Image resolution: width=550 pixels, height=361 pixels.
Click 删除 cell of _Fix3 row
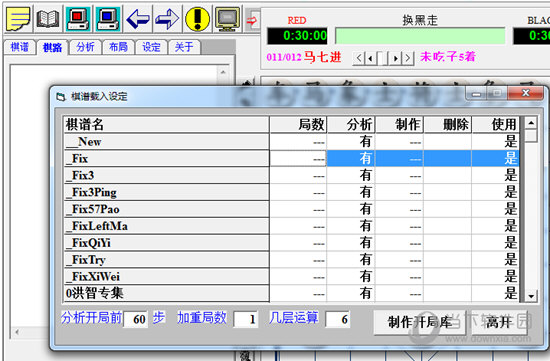point(448,175)
